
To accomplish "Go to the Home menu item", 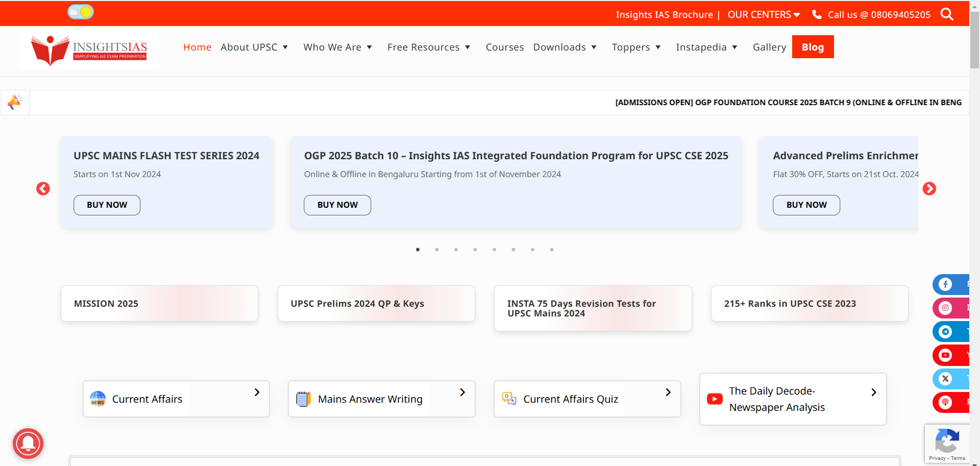I will (197, 47).
